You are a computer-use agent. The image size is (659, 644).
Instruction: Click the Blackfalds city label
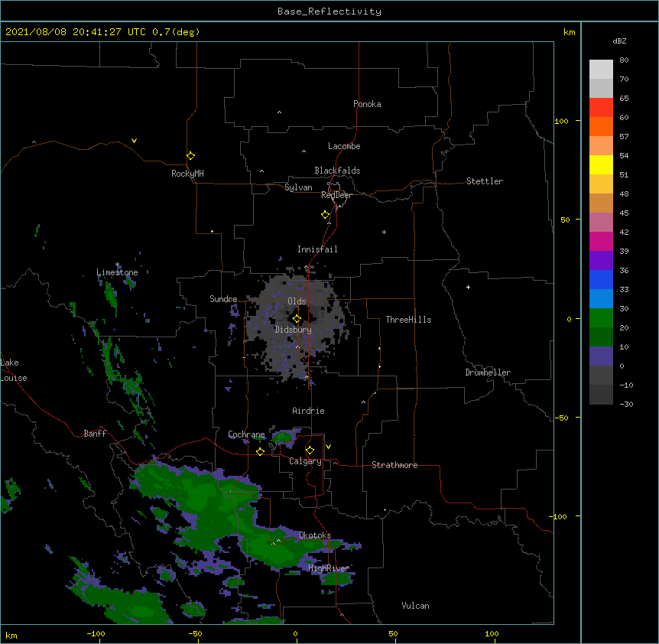337,171
